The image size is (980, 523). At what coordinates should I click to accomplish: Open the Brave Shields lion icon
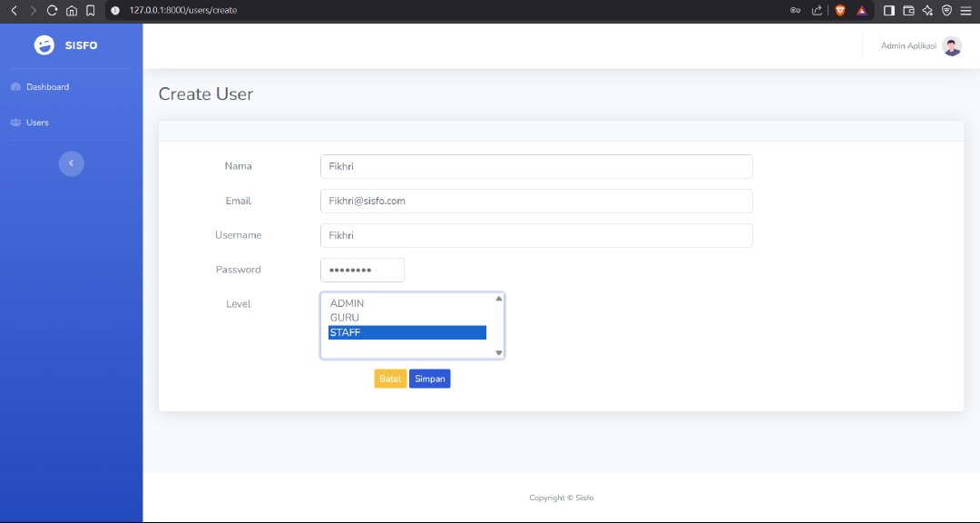click(x=840, y=10)
